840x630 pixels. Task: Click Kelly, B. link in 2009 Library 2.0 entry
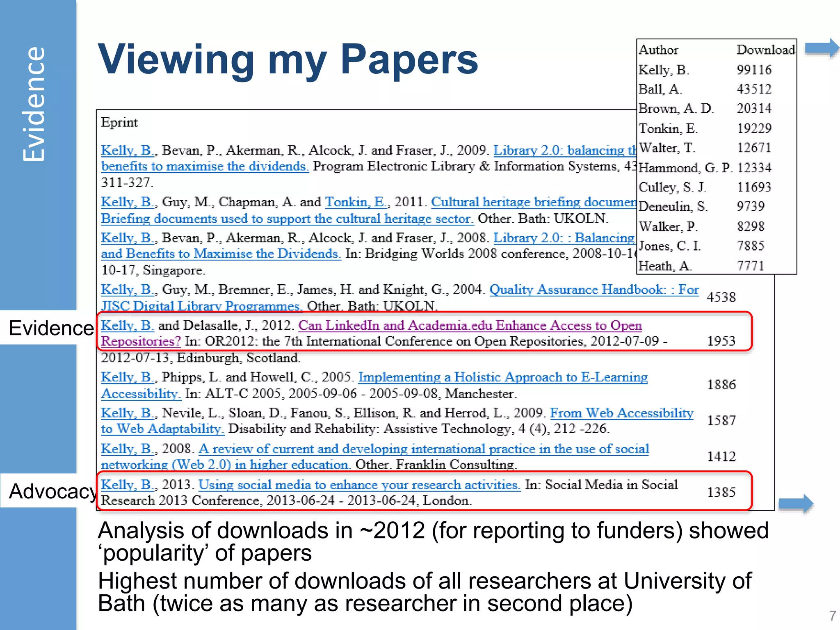(128, 151)
